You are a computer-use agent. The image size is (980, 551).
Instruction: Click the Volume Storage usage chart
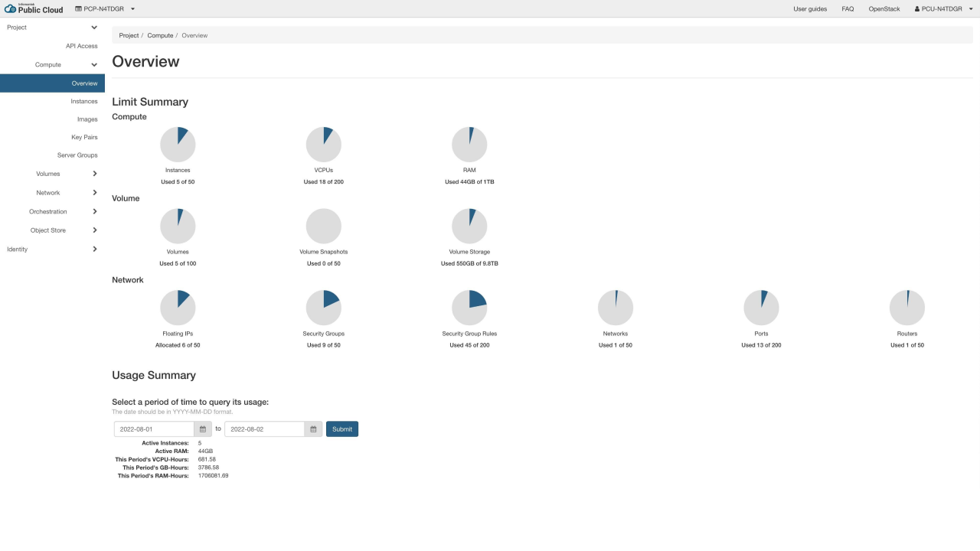tap(469, 225)
